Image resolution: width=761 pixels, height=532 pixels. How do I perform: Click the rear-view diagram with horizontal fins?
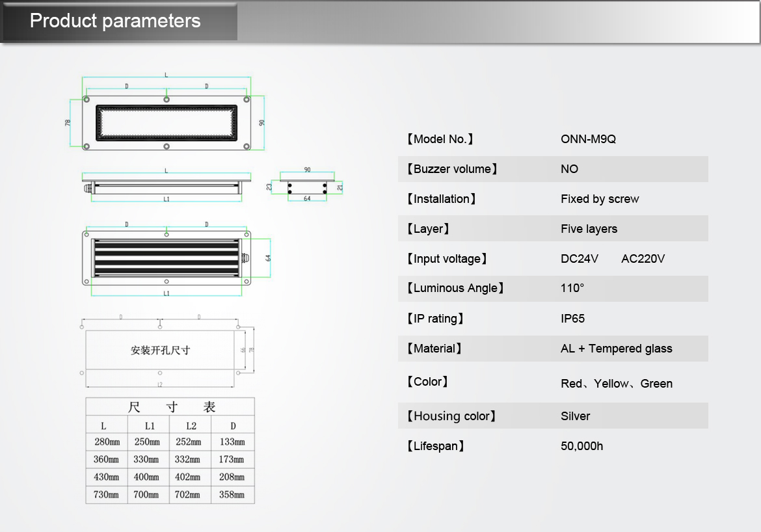tap(167, 258)
